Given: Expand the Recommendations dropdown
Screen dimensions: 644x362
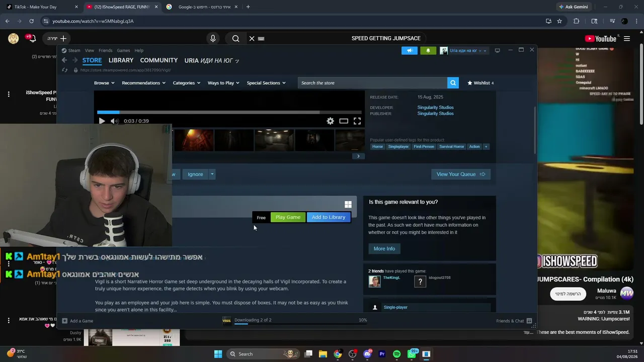Looking at the screenshot, I should coord(143,83).
